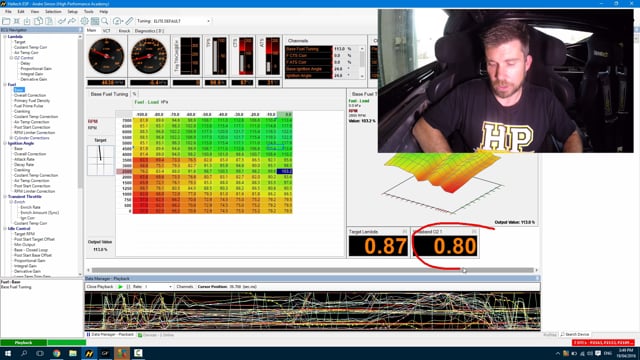This screenshot has width=640, height=360.
Task: Select the Data Manager - Playback bottom tab
Action: [110, 335]
